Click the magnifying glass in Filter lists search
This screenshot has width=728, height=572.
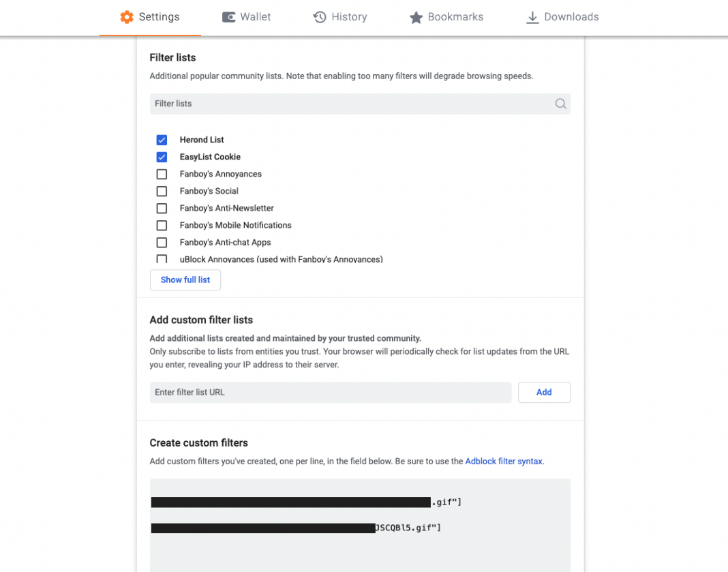(560, 104)
